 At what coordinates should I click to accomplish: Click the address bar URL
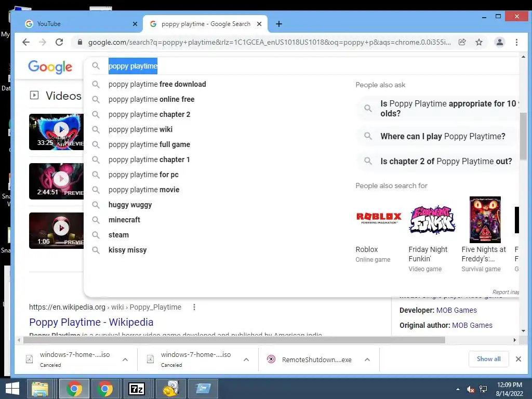click(270, 42)
